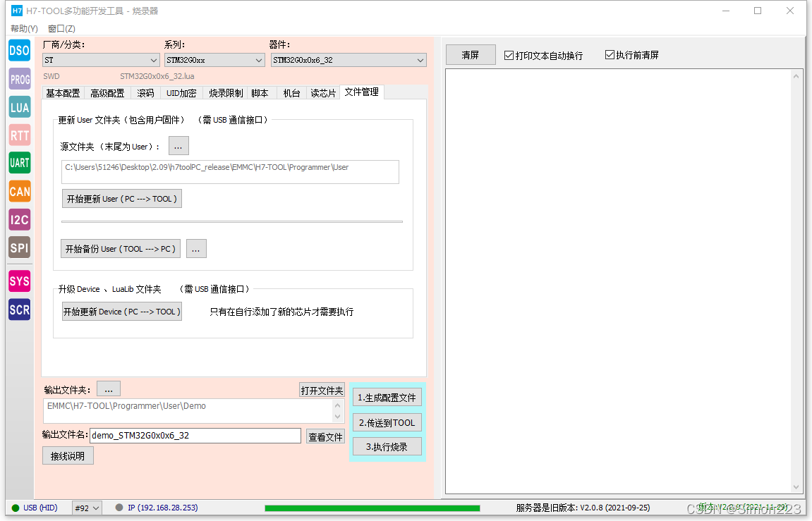Open the DSO oscilloscope module
The height and width of the screenshot is (521, 812).
(x=20, y=51)
